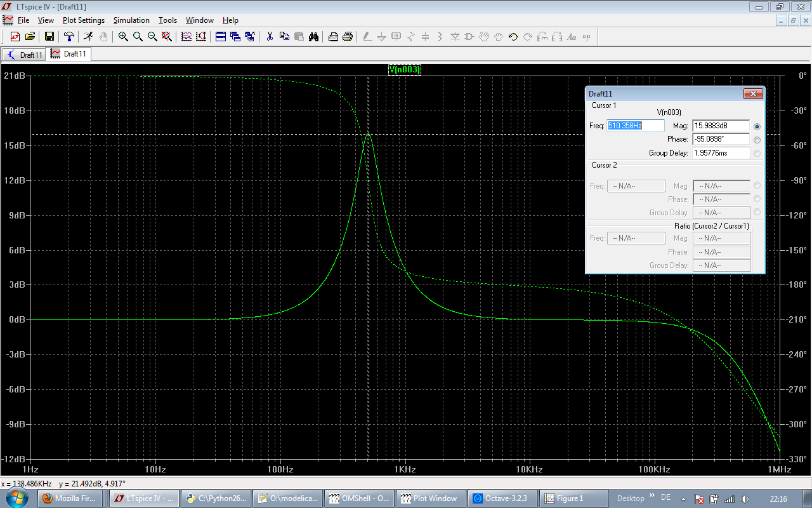Close the Draft11 cursor dialog
812x508 pixels.
(x=752, y=94)
